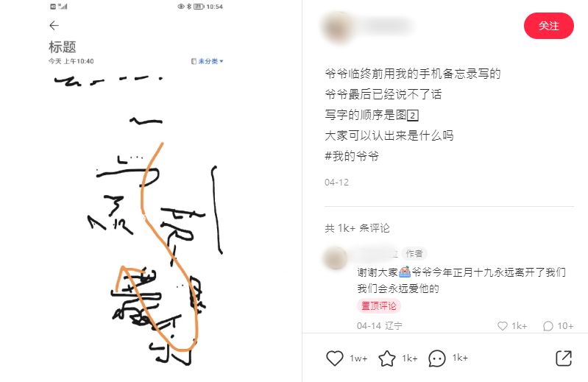The height and width of the screenshot is (382, 588).
Task: Tap the heart like icon at the bottom
Action: pyautogui.click(x=335, y=358)
